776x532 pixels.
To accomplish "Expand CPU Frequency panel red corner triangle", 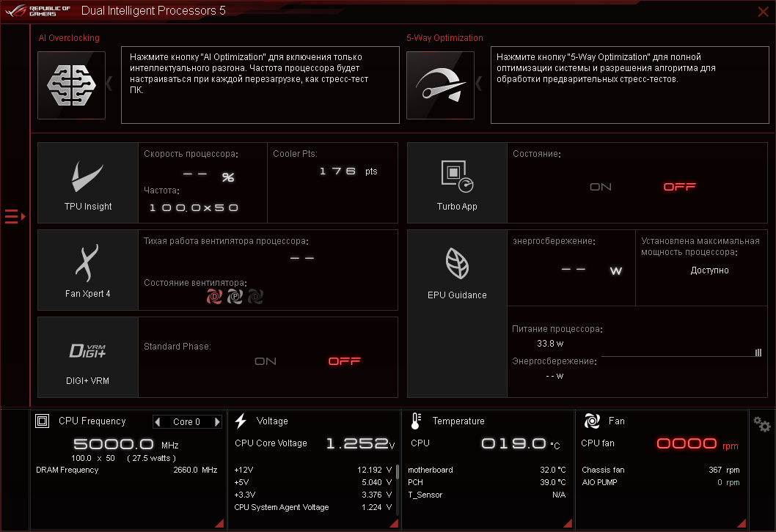I will (220, 523).
